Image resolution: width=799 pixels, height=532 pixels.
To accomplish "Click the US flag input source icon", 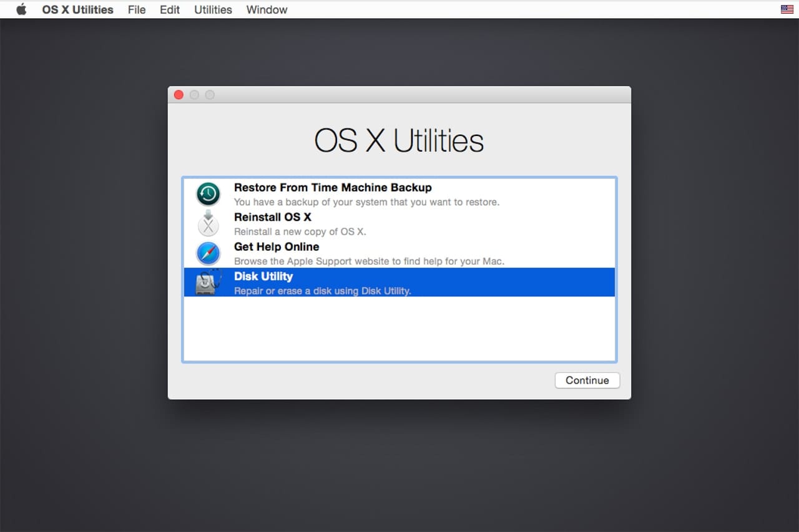I will (787, 9).
